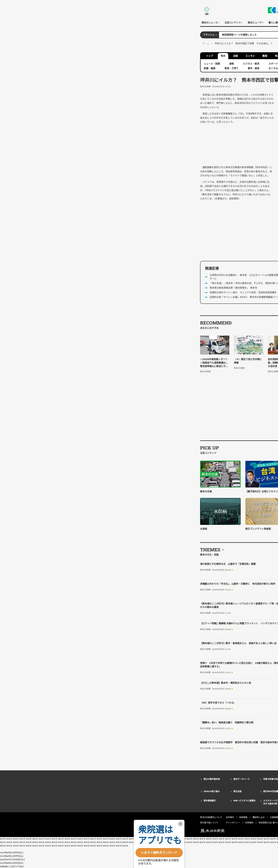Screen dimensions: 278x868
Task: Open the トップ tab
Action: [x=210, y=56]
